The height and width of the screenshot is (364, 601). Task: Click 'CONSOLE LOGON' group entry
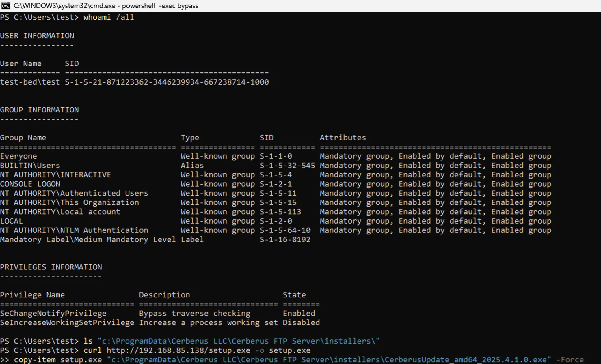coord(30,184)
